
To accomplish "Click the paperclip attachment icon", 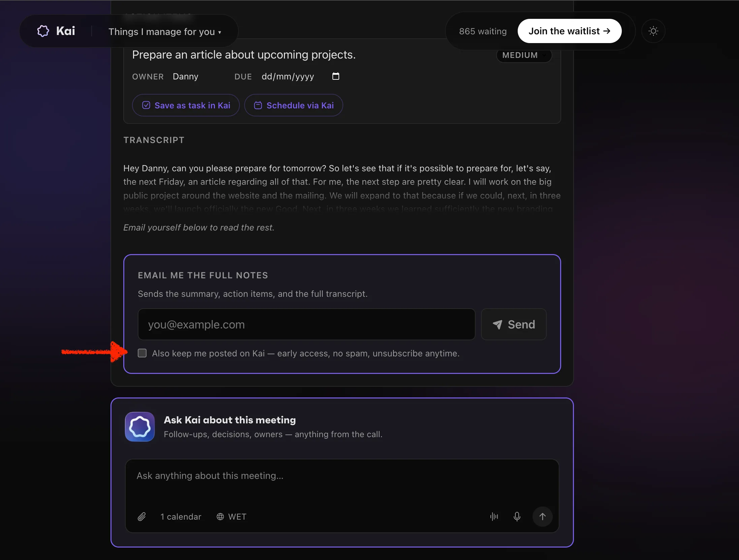I will [142, 517].
